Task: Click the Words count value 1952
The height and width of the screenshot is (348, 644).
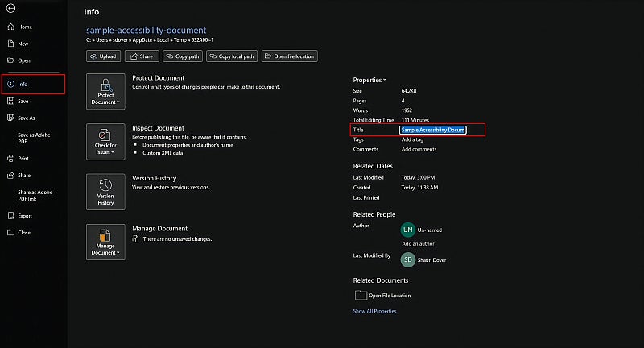Action: [x=407, y=110]
